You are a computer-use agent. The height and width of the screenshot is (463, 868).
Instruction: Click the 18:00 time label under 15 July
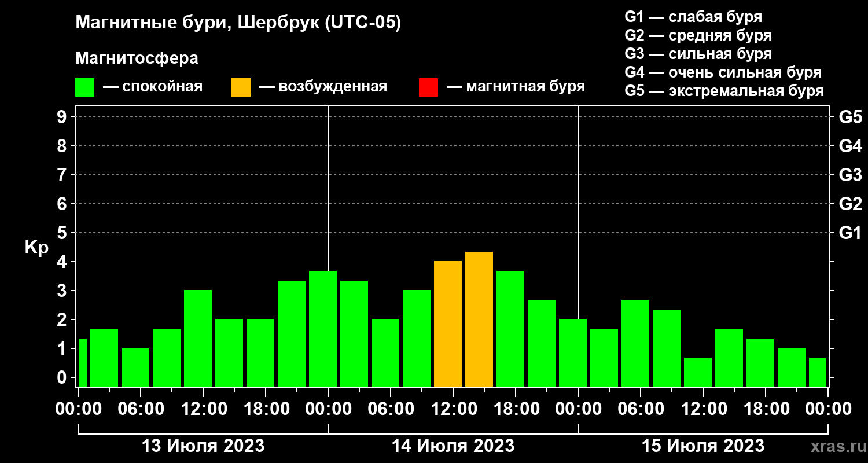[x=766, y=409]
